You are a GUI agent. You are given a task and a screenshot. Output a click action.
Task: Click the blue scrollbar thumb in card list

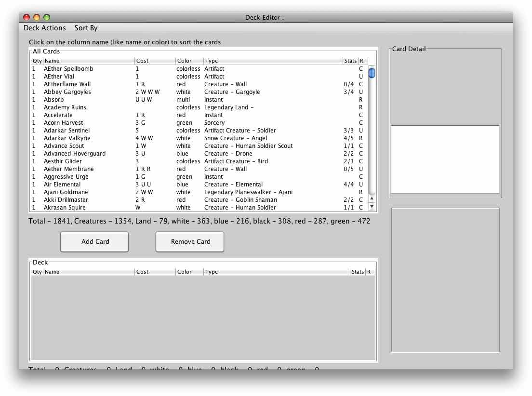[372, 73]
